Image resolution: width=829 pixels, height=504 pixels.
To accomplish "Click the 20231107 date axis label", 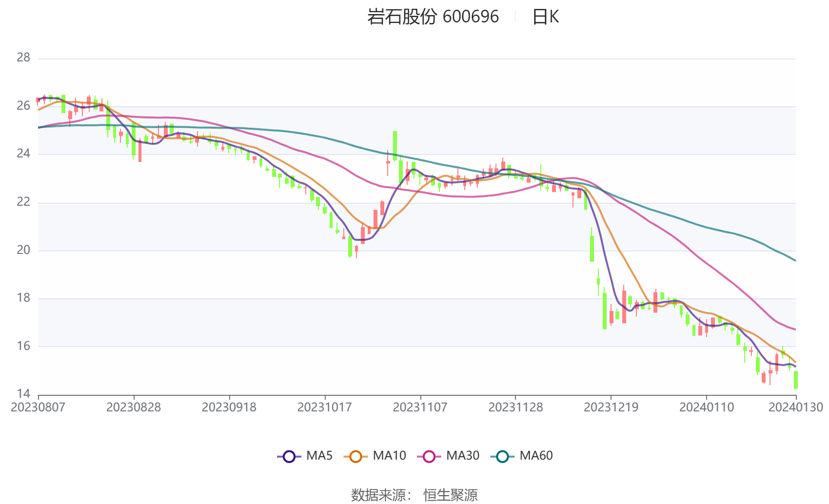I will (x=420, y=407).
